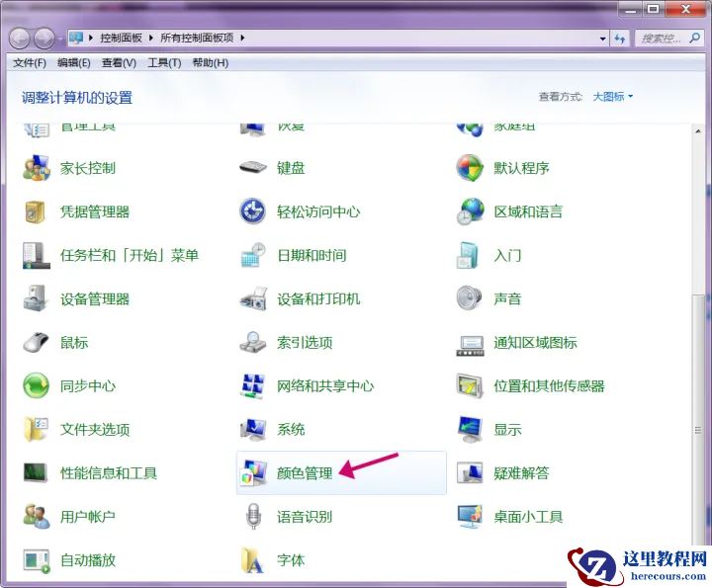Open the 显示 monitor icon
This screenshot has width=712, height=588.
(470, 429)
